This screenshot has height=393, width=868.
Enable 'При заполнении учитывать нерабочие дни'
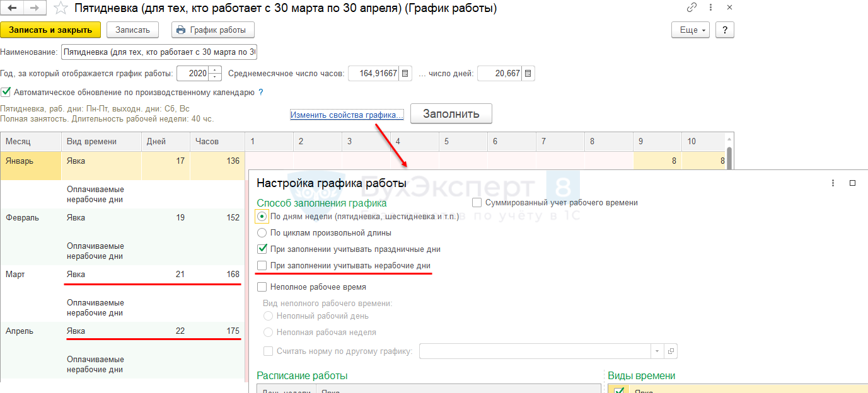pos(263,266)
